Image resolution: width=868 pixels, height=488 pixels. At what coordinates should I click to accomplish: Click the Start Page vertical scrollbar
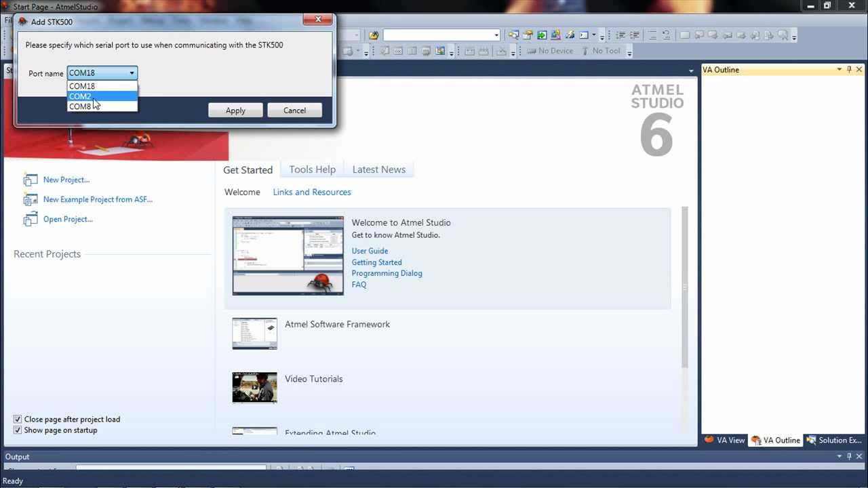coord(684,288)
